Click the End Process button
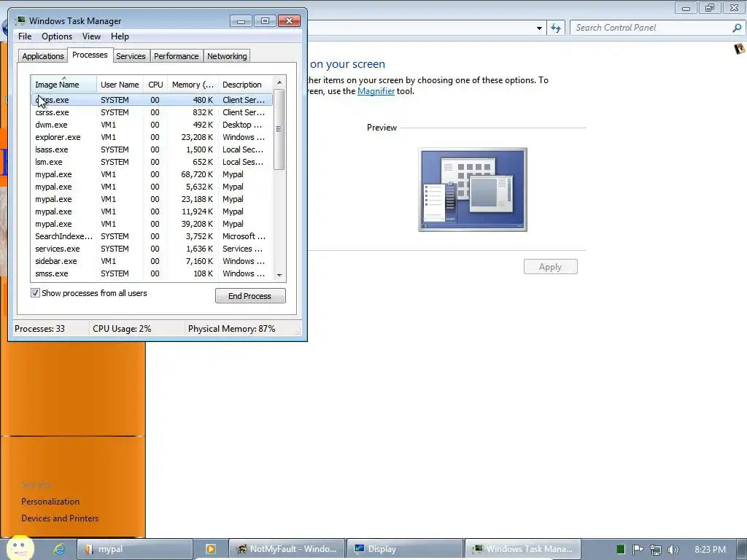This screenshot has width=747, height=560. tap(250, 296)
